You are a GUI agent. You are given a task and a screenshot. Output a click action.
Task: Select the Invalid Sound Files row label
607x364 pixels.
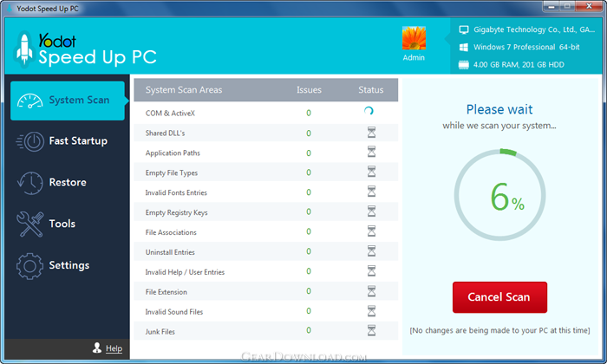click(x=173, y=312)
